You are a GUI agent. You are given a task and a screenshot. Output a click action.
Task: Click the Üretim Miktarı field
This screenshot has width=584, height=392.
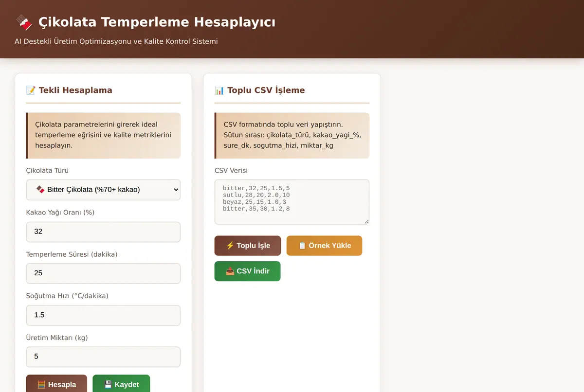[103, 356]
